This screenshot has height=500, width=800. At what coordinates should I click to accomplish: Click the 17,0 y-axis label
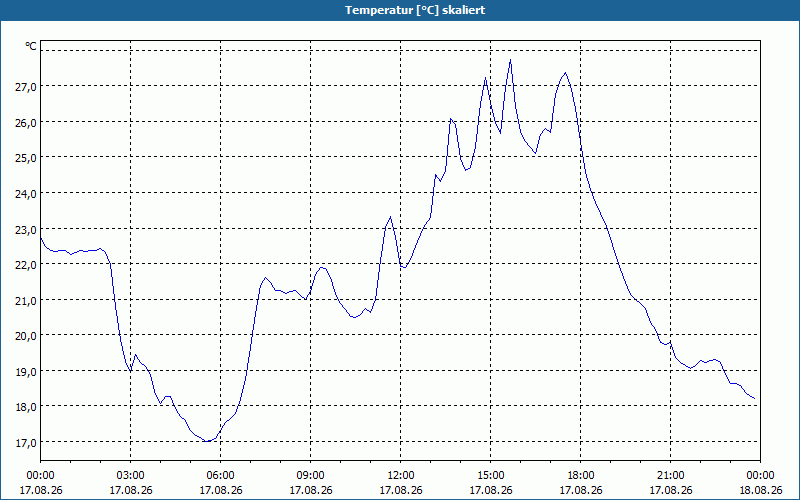[x=26, y=443]
